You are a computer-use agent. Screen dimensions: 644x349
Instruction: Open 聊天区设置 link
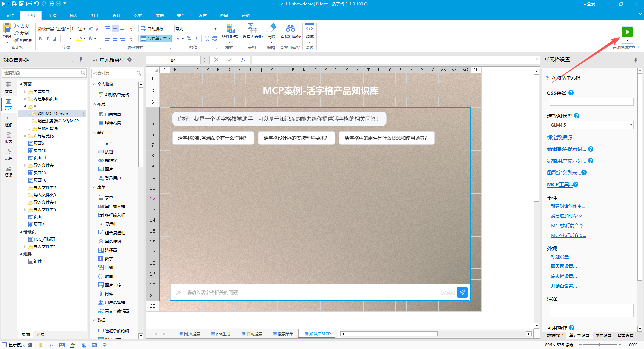coord(564,266)
